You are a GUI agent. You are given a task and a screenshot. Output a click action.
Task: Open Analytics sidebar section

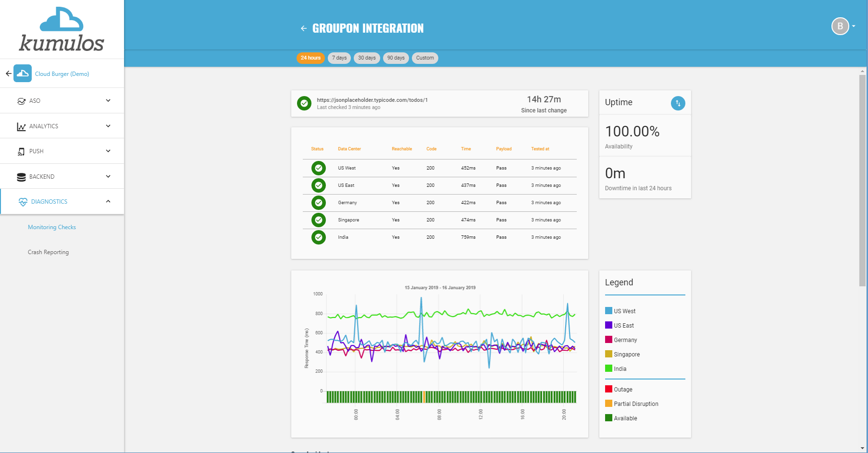coord(62,126)
